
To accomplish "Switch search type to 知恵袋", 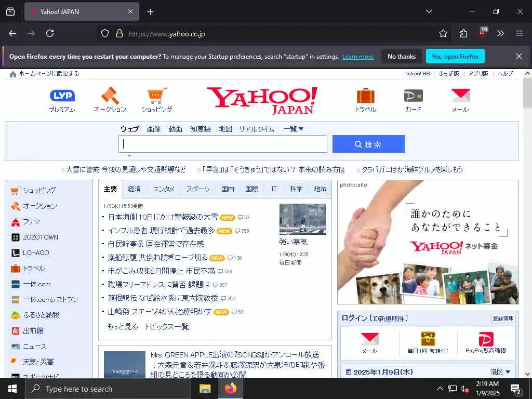I will (x=201, y=129).
